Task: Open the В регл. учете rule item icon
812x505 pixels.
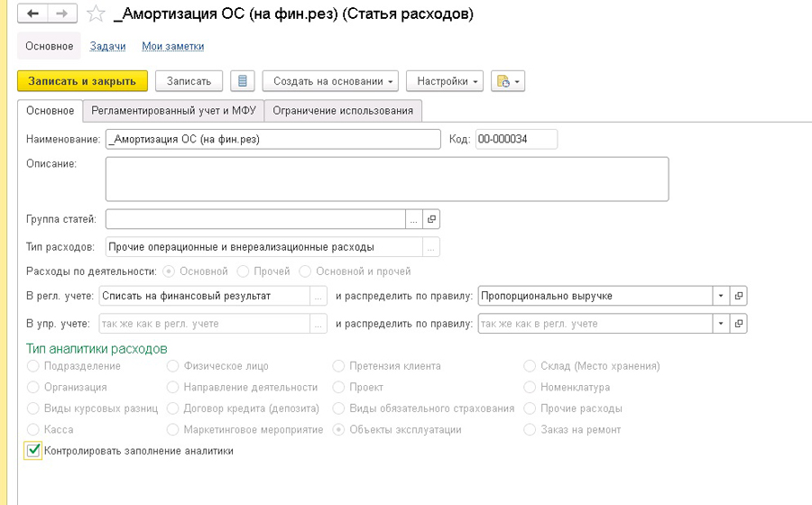Action: pos(738,296)
